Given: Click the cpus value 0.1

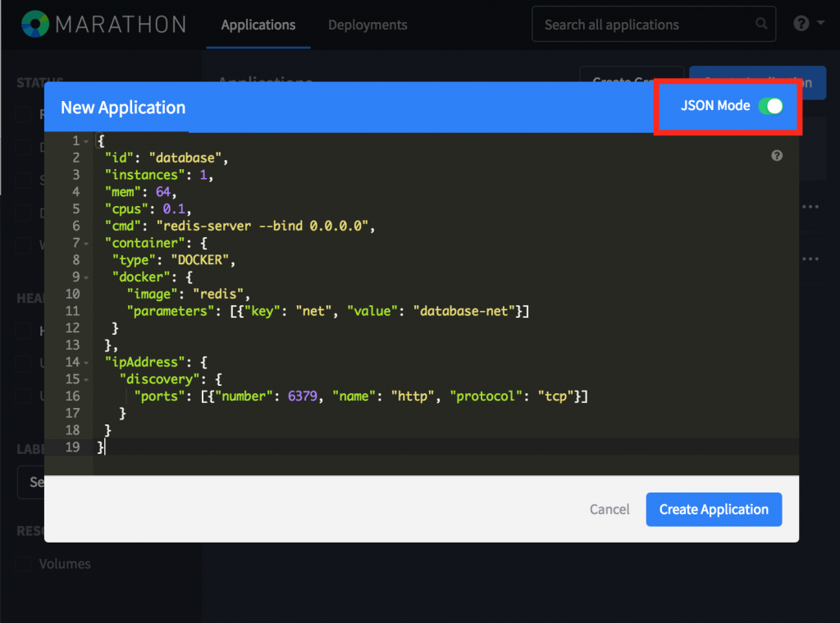Looking at the screenshot, I should point(174,209).
